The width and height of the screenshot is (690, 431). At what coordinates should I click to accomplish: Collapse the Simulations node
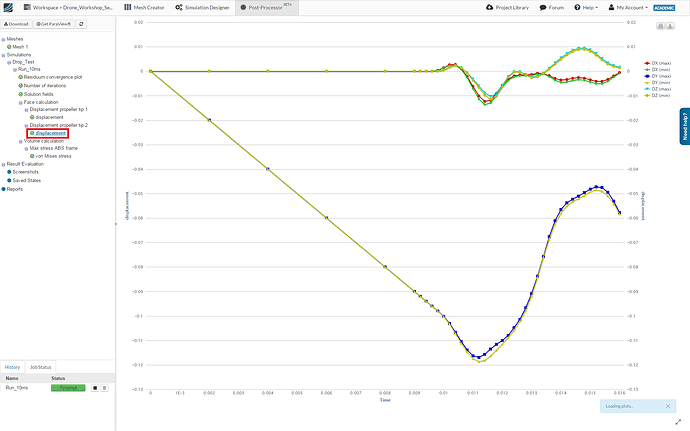3,55
